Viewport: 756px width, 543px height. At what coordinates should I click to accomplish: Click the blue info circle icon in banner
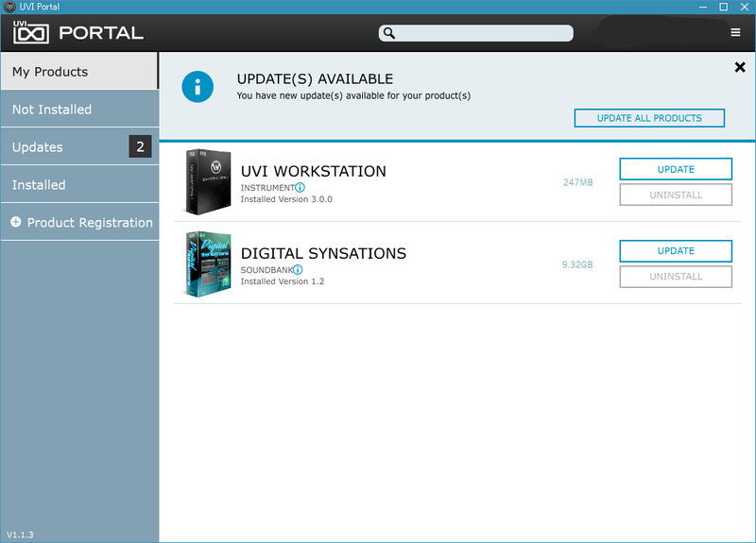point(198,87)
